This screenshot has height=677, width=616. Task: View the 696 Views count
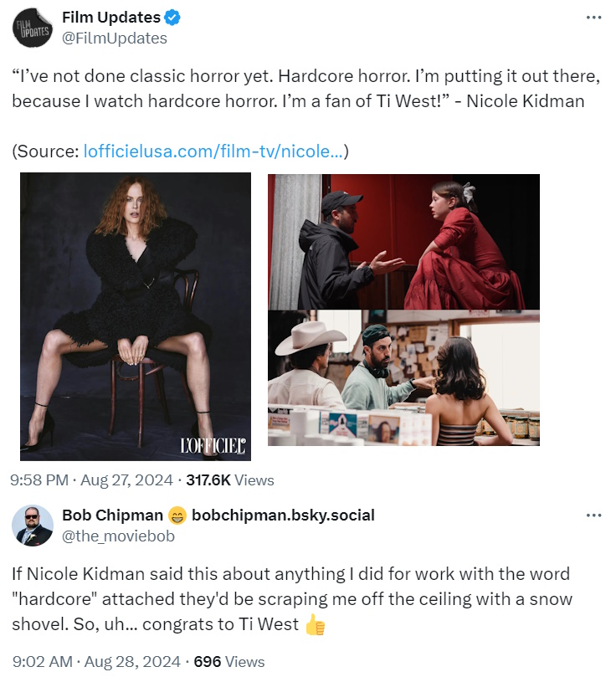click(x=229, y=661)
